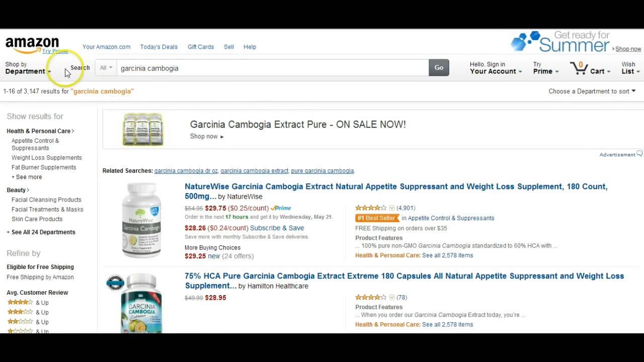This screenshot has height=362, width=644.
Task: Select Free Shipping by Amazon filter
Action: (x=40, y=277)
